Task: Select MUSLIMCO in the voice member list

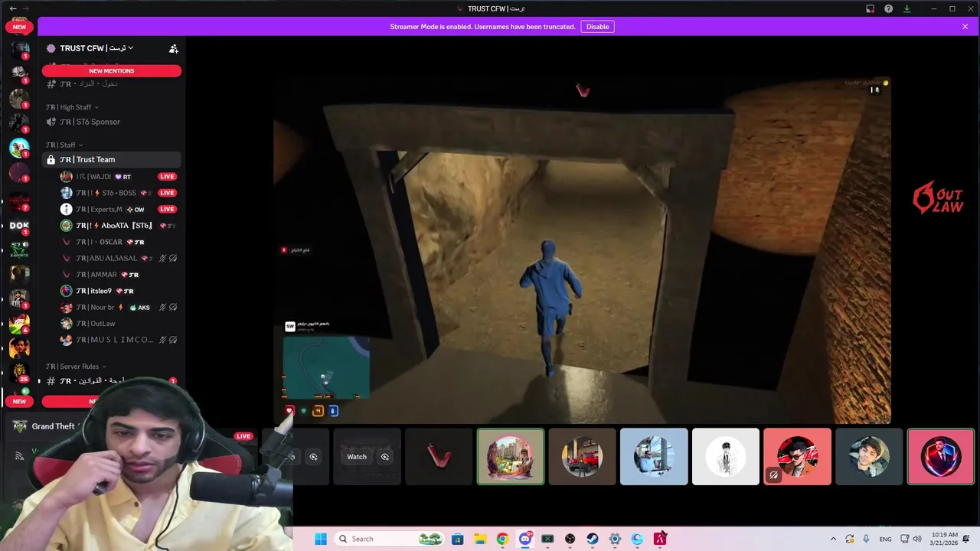Action: click(119, 340)
